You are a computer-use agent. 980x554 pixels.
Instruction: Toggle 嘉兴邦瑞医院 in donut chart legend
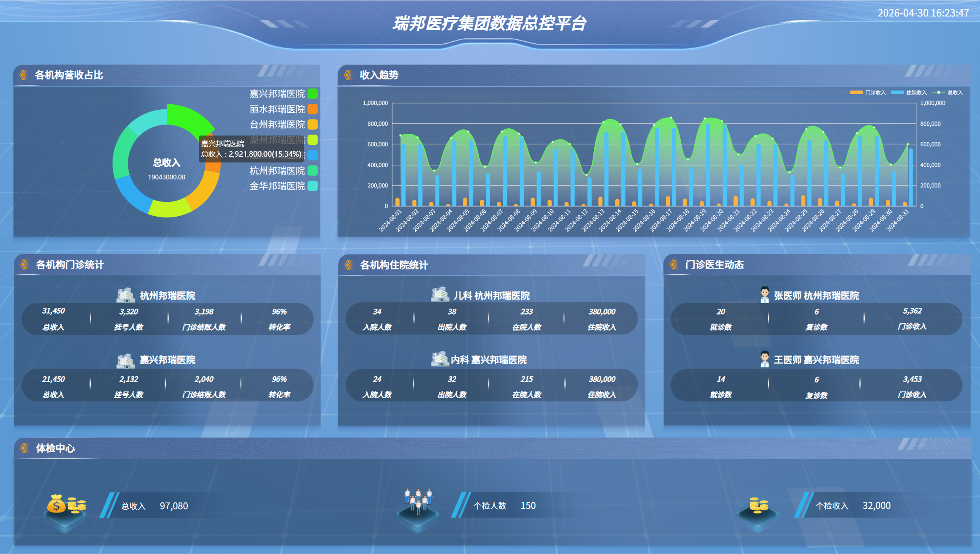[x=283, y=93]
